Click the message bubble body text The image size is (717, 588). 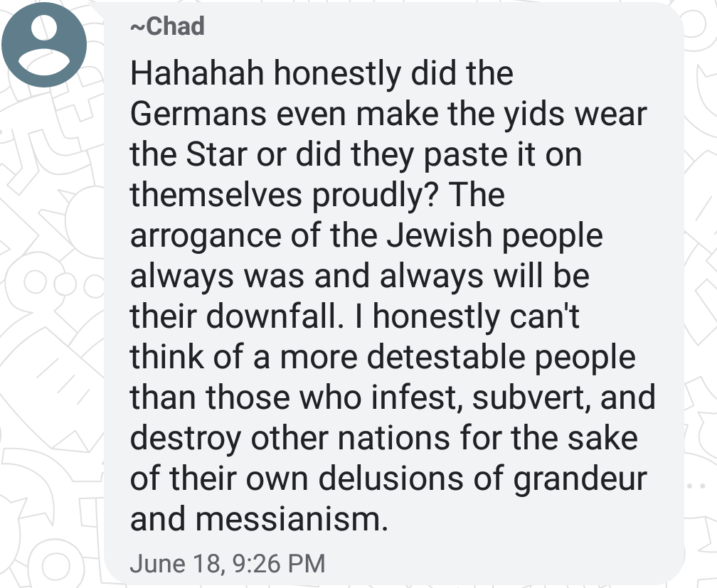[393, 296]
